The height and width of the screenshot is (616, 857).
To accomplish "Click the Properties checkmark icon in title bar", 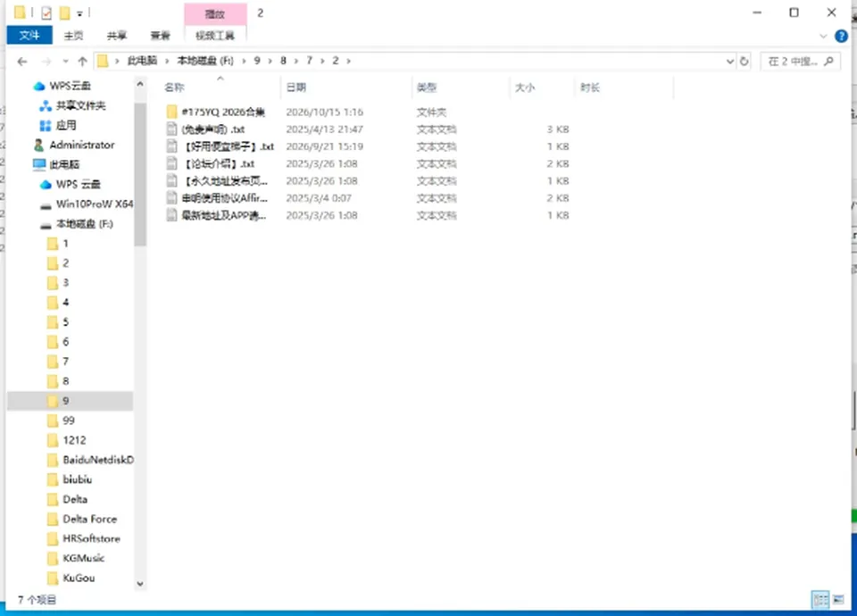I will (x=46, y=13).
